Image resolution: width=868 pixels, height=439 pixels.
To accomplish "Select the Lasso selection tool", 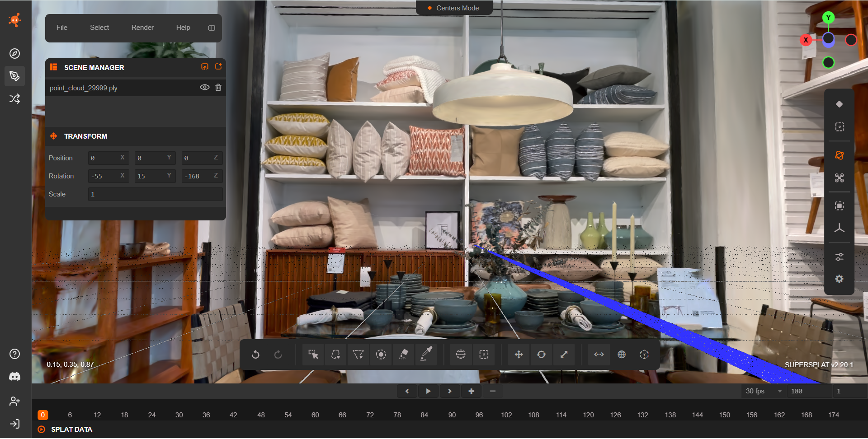I will pyautogui.click(x=335, y=355).
